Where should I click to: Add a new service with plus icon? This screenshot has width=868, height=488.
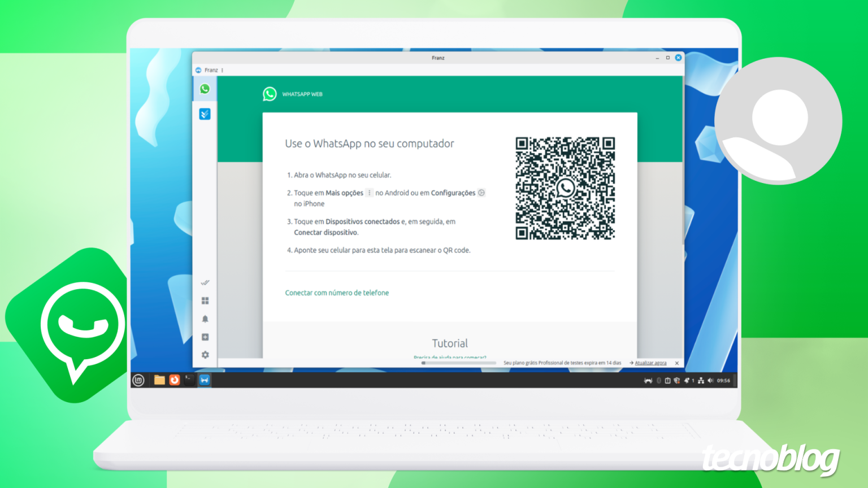pyautogui.click(x=205, y=337)
